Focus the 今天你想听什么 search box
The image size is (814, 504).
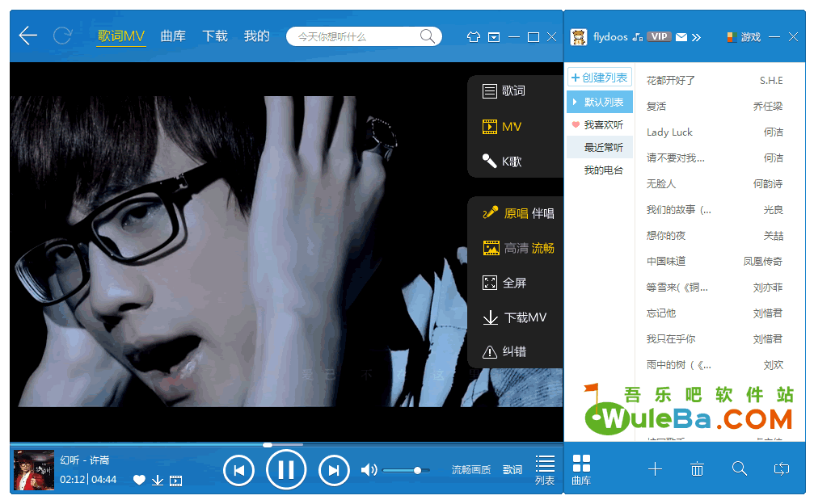point(364,37)
